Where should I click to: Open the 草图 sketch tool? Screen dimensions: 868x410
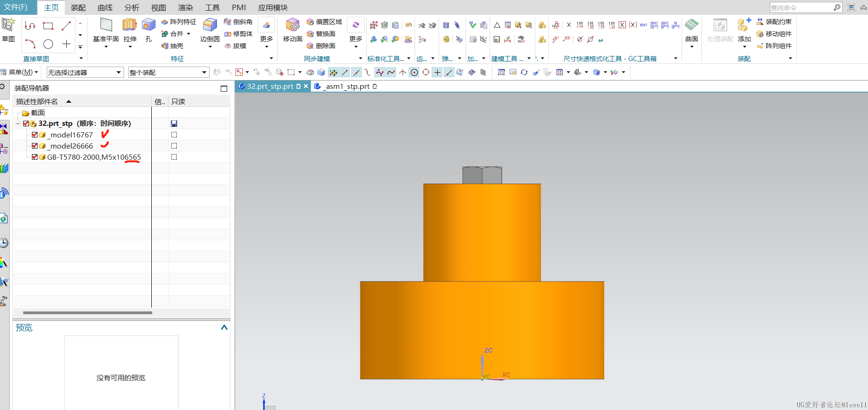point(8,30)
